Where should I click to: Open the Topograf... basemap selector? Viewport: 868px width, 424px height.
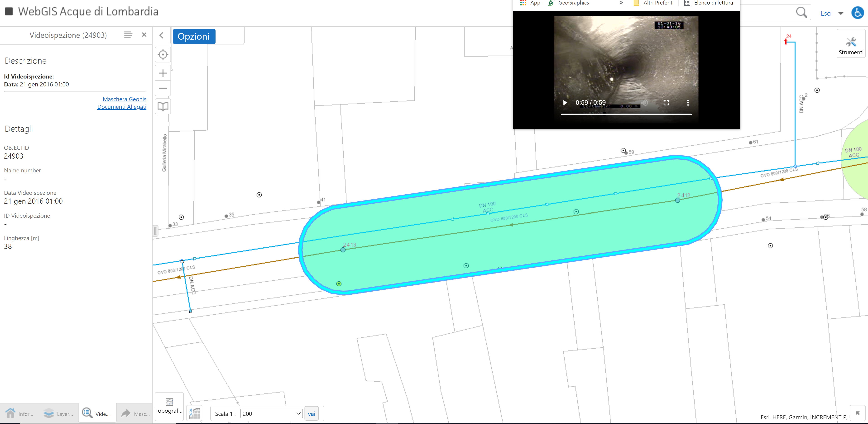(169, 407)
